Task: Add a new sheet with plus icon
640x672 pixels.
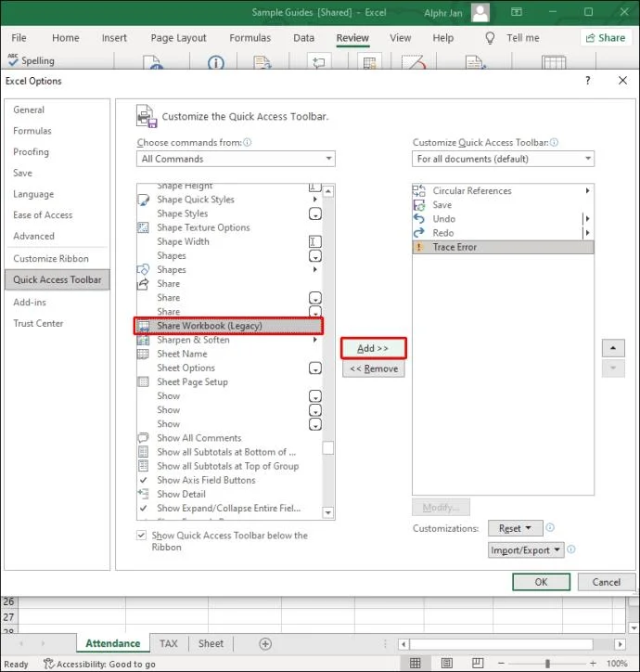Action: click(x=265, y=644)
